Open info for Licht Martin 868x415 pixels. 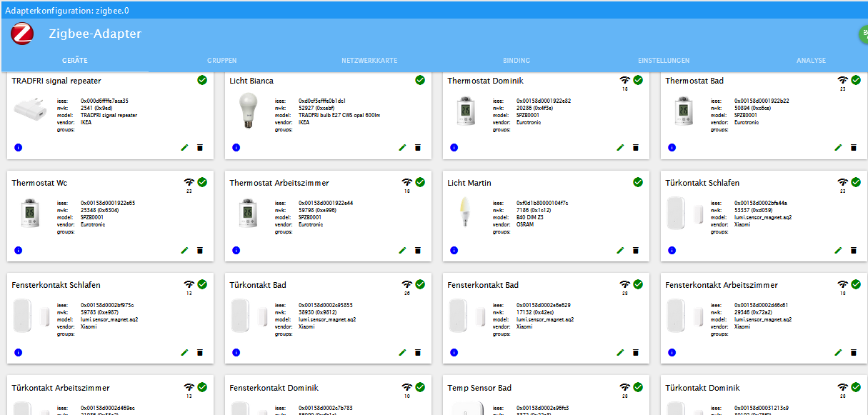(454, 250)
